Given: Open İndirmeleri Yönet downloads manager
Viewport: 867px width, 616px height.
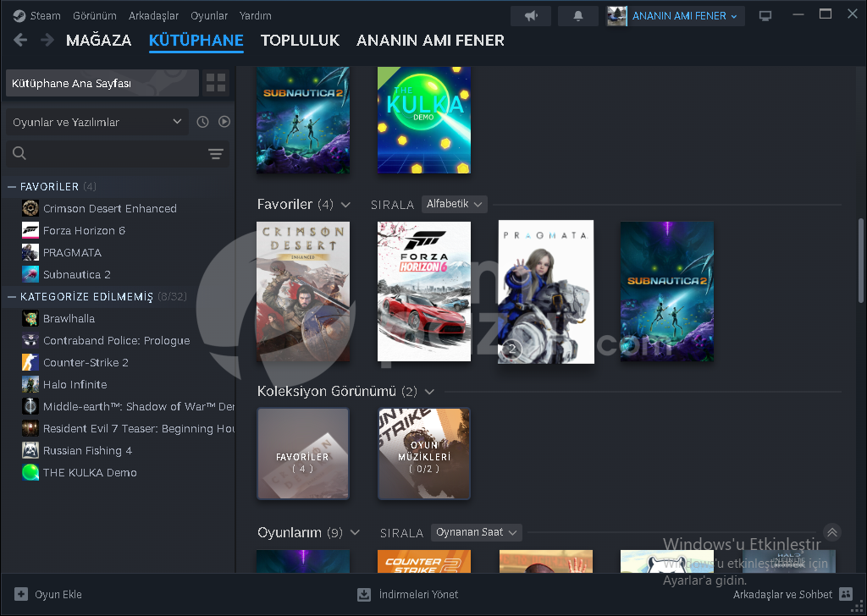Looking at the screenshot, I should coord(408,595).
